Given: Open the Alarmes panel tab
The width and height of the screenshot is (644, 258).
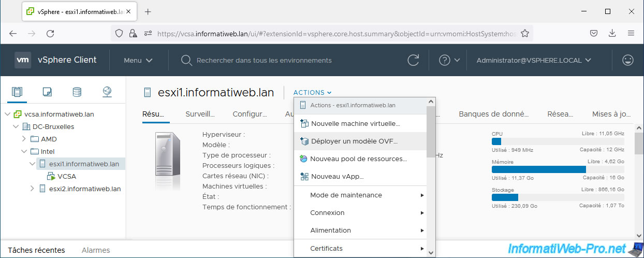Looking at the screenshot, I should pos(96,250).
